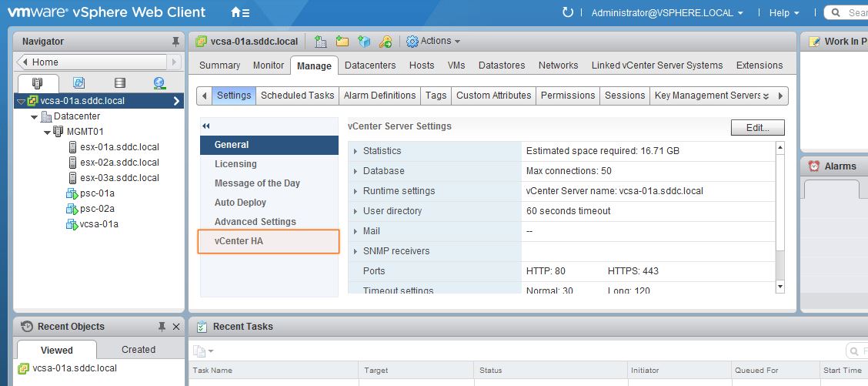This screenshot has width=868, height=386.
Task: Click the add-permission key toolbar icon
Action: point(386,41)
